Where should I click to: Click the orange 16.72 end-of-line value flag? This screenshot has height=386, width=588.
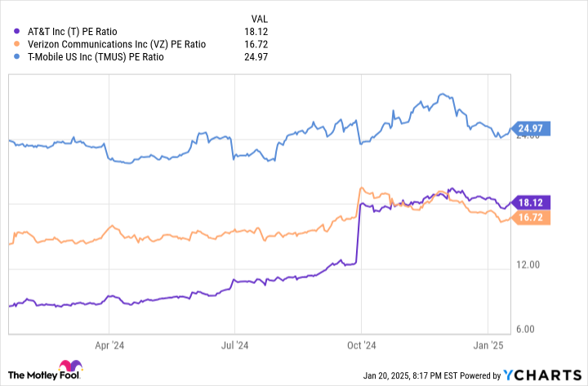(530, 217)
